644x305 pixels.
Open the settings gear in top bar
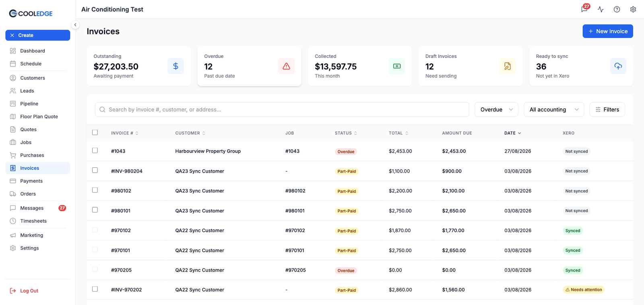pyautogui.click(x=633, y=9)
